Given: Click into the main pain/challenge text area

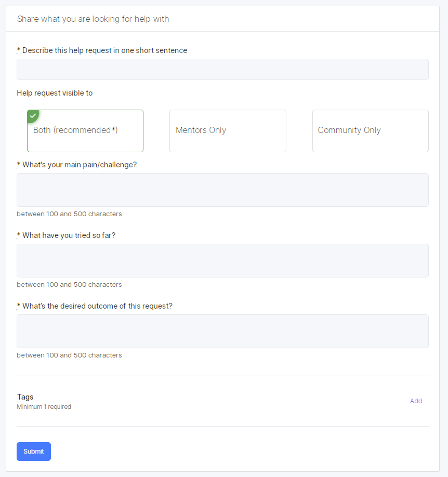Looking at the screenshot, I should tap(222, 190).
